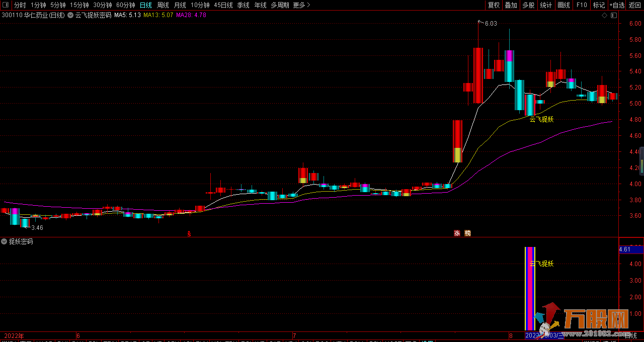Open the 更多 periods expander

coord(301,5)
